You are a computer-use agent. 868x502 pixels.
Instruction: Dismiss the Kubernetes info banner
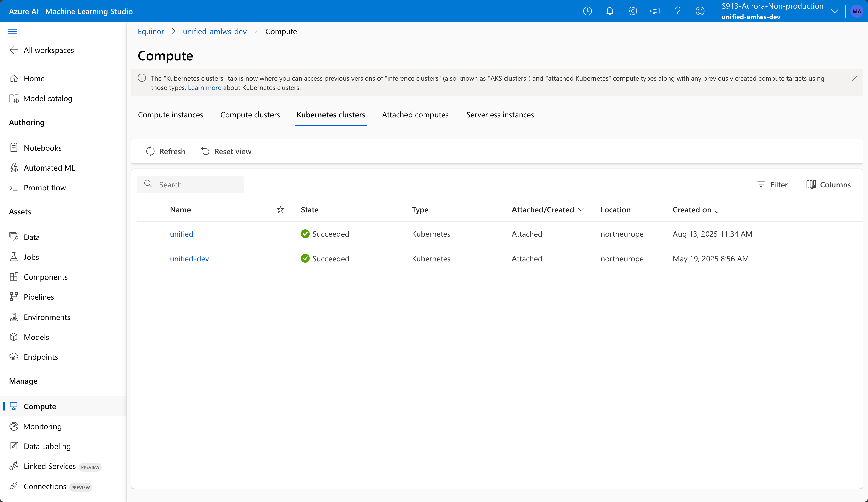[855, 78]
